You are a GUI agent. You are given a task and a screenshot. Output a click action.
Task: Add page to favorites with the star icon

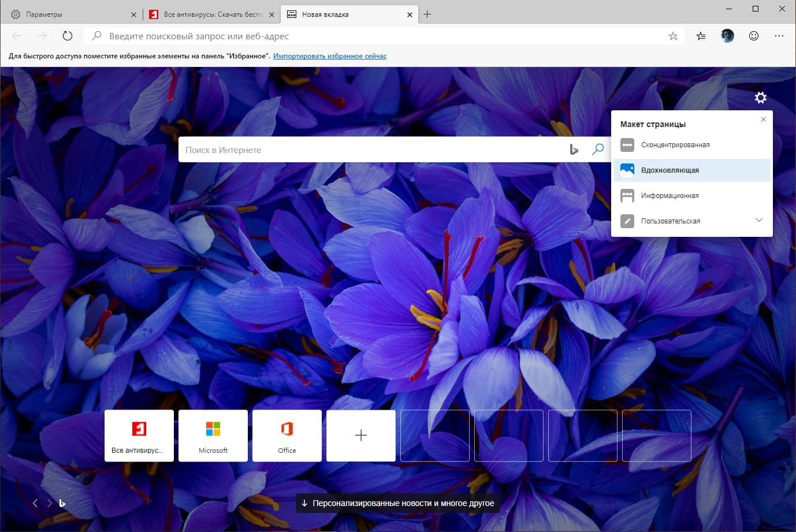coord(673,35)
